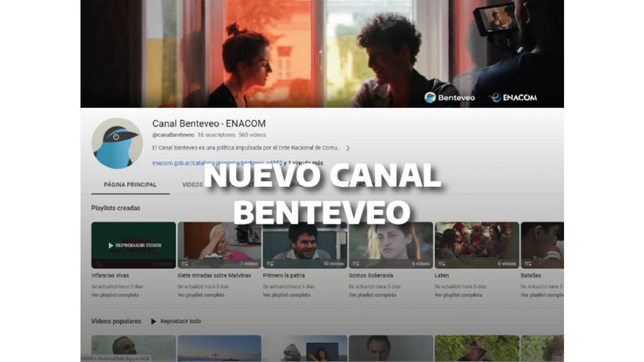Click the 16 suscriptores count
644x362 pixels.
click(x=216, y=135)
